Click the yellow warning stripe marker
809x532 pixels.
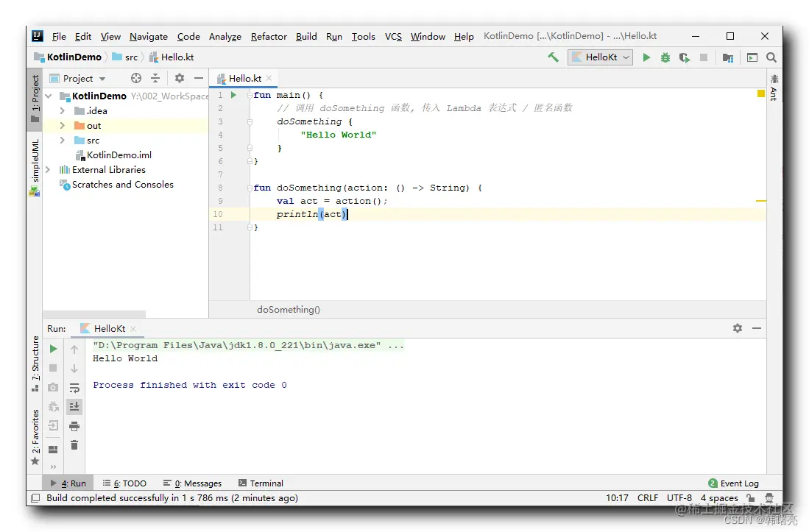coord(760,201)
